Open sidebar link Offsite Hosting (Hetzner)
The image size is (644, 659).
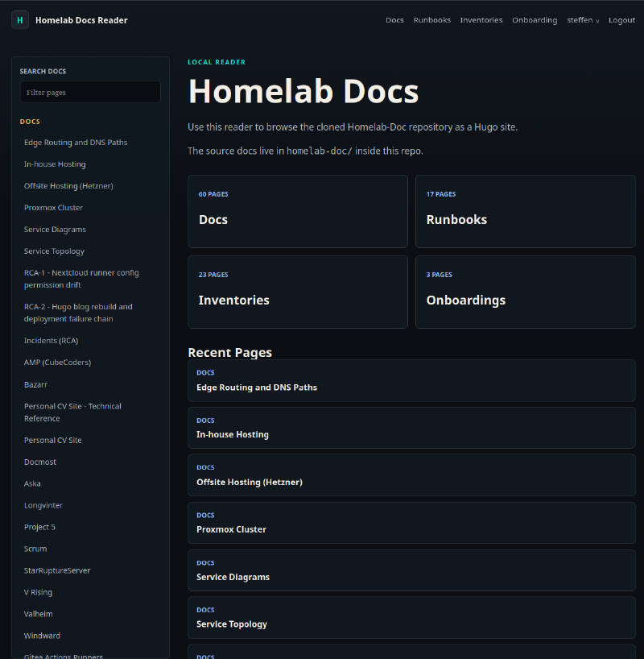tap(68, 186)
